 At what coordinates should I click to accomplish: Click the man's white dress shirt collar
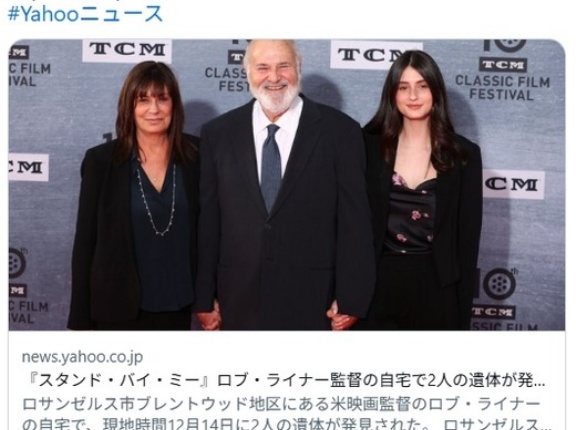[277, 117]
